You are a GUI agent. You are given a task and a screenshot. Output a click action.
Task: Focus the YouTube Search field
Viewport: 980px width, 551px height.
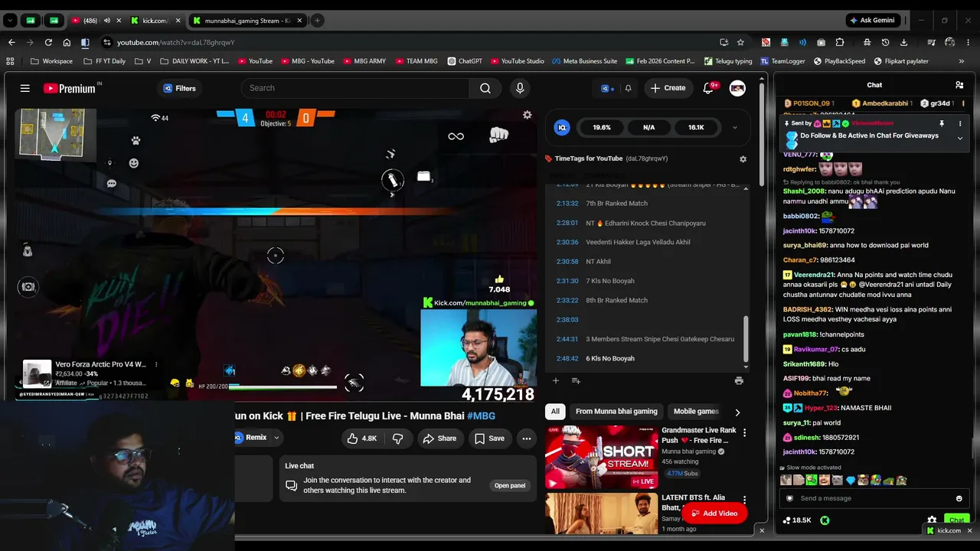[355, 88]
